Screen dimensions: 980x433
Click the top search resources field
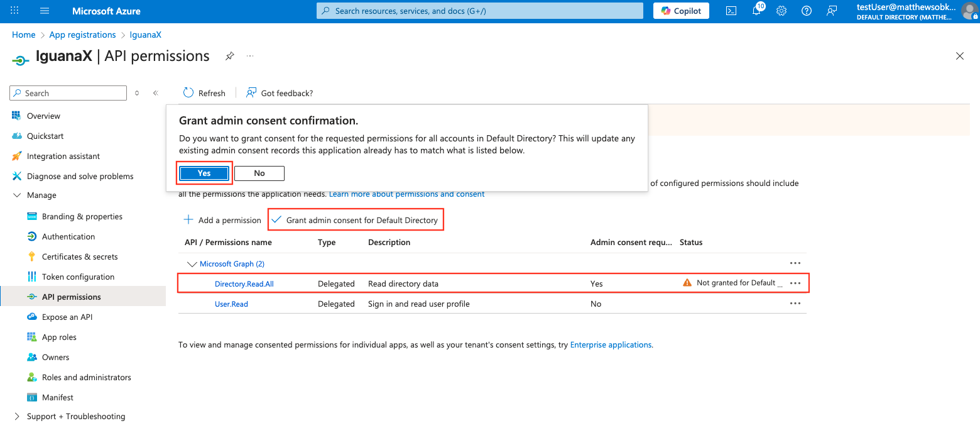coord(480,11)
